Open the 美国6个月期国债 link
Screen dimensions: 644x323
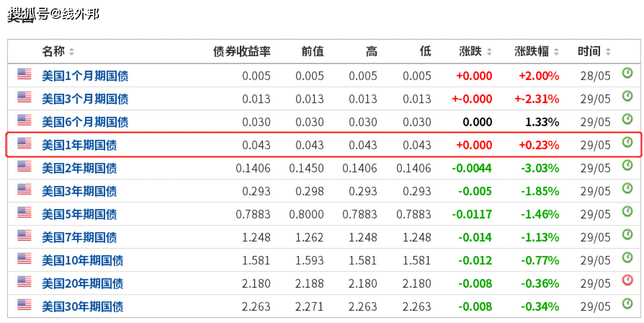tap(85, 122)
